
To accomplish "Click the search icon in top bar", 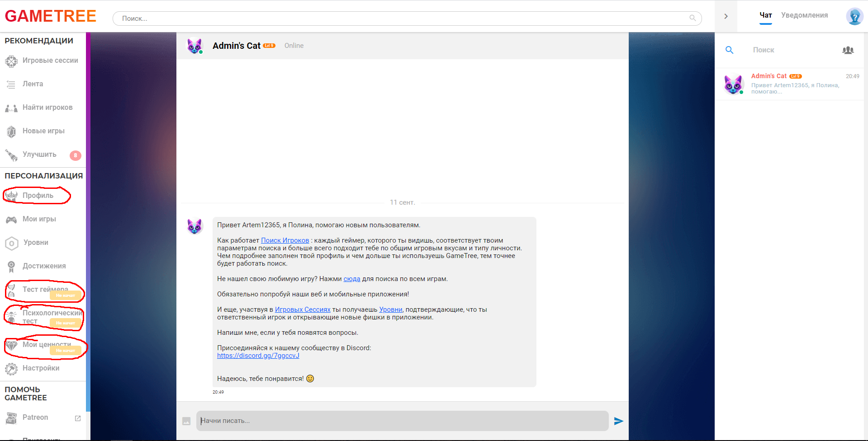I will click(692, 18).
